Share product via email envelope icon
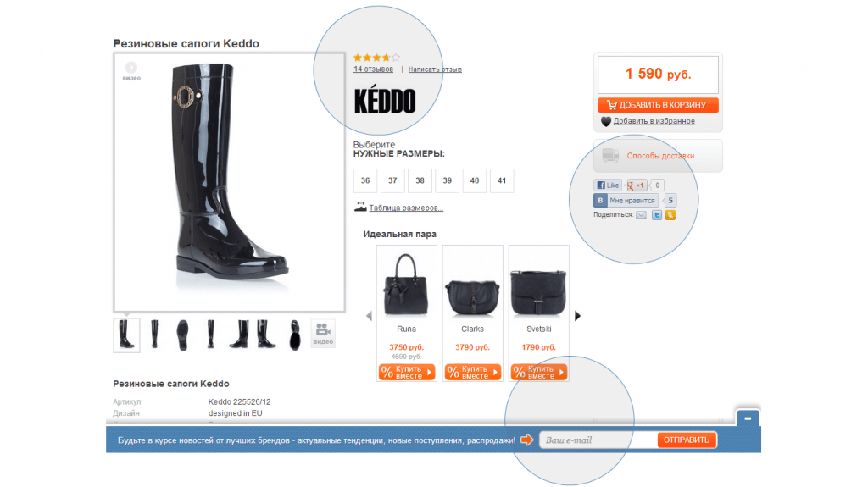The width and height of the screenshot is (868, 487). [641, 215]
